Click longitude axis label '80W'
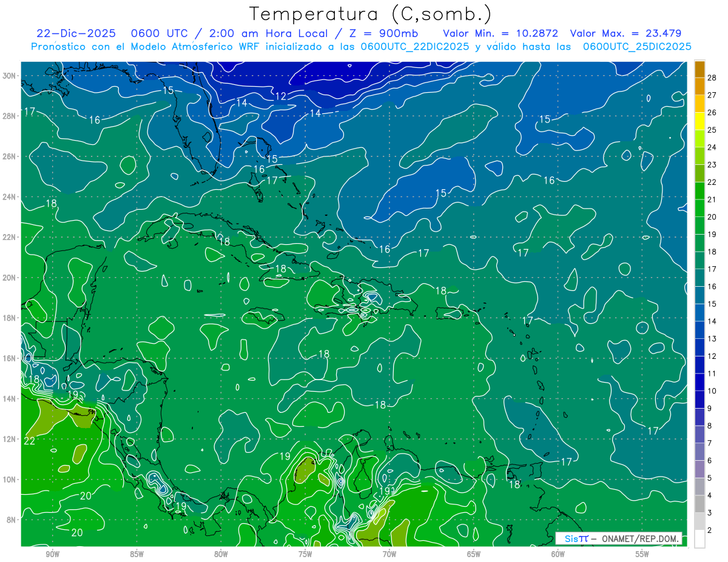The height and width of the screenshot is (562, 728). (x=221, y=554)
